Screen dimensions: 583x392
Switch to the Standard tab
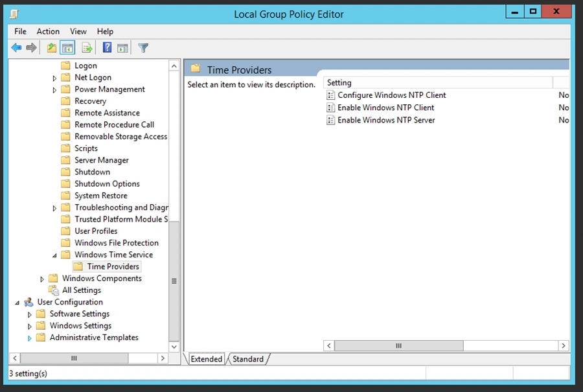tap(248, 359)
